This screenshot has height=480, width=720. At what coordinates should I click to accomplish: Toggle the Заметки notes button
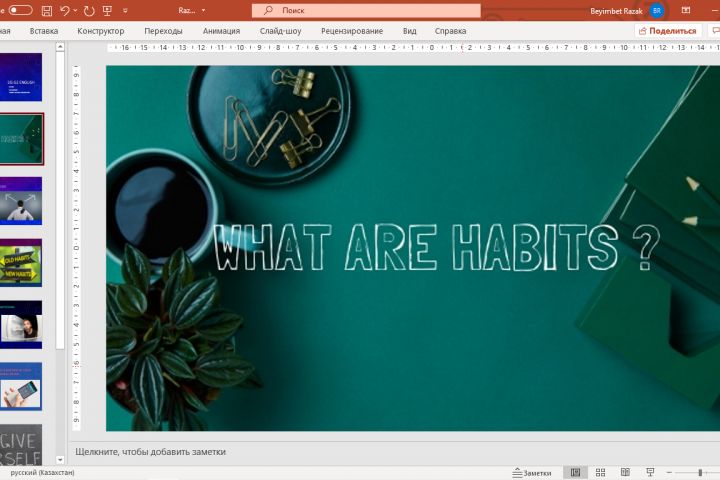point(532,473)
